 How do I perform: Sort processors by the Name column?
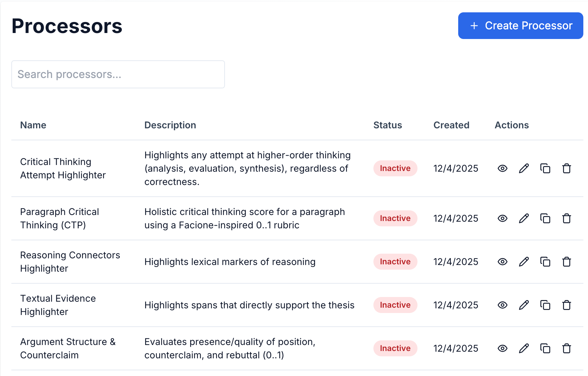coord(33,125)
